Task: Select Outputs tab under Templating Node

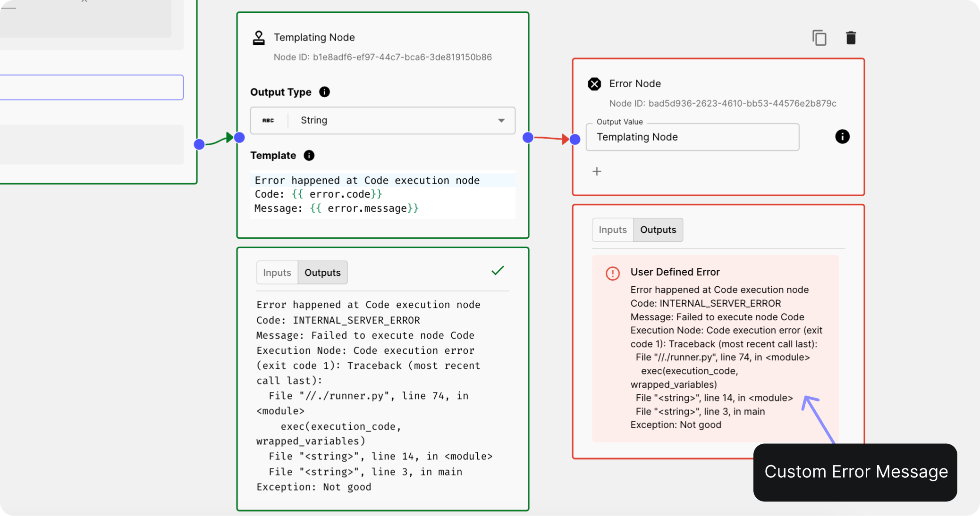Action: click(322, 273)
